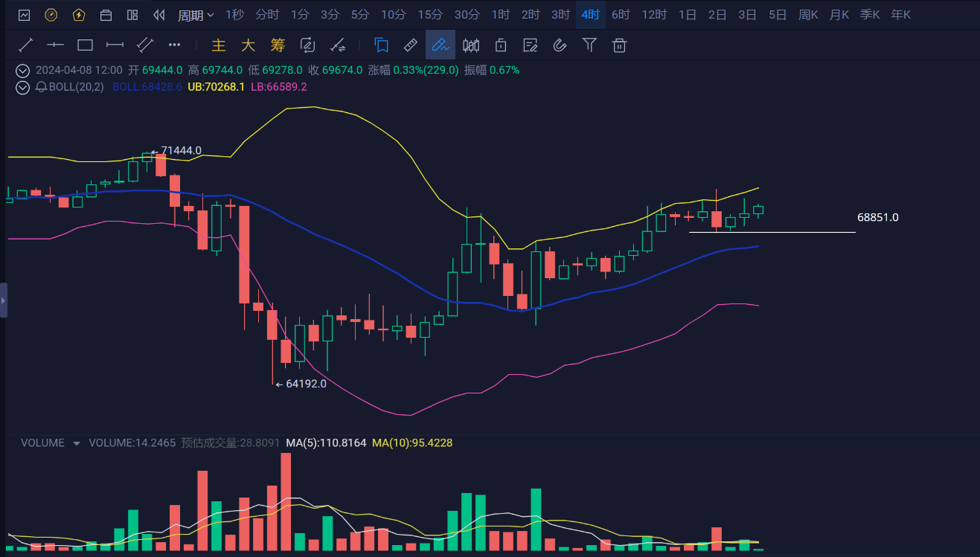980x557 pixels.
Task: Choose the parallel channel drawing tool
Action: 144,45
